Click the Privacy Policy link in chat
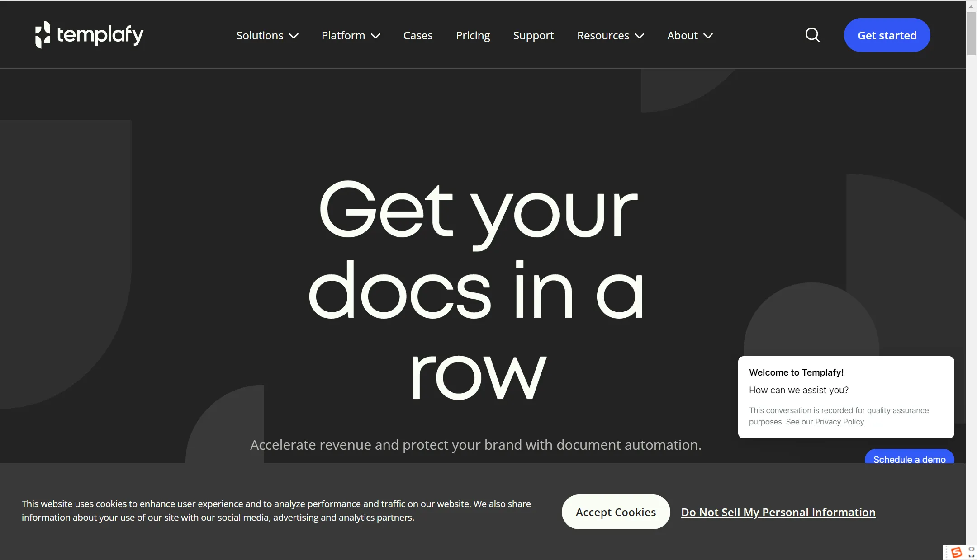This screenshot has height=560, width=977. click(x=839, y=421)
